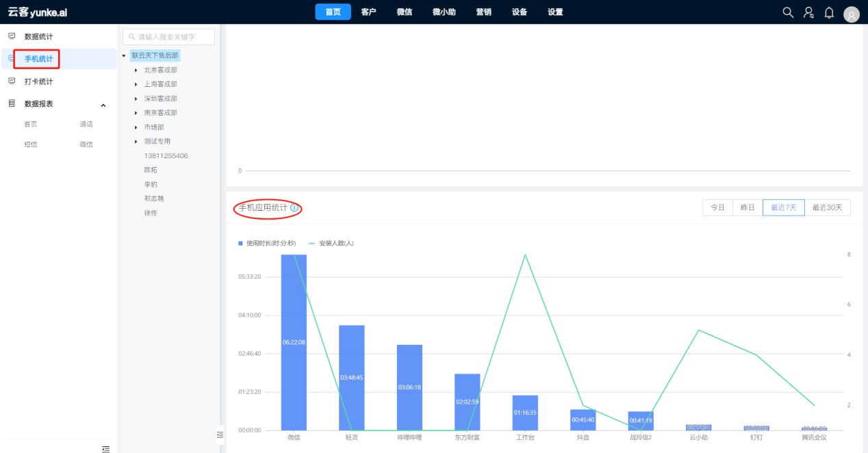Select 祁志艳 in the tree
The image size is (868, 453).
pyautogui.click(x=154, y=198)
